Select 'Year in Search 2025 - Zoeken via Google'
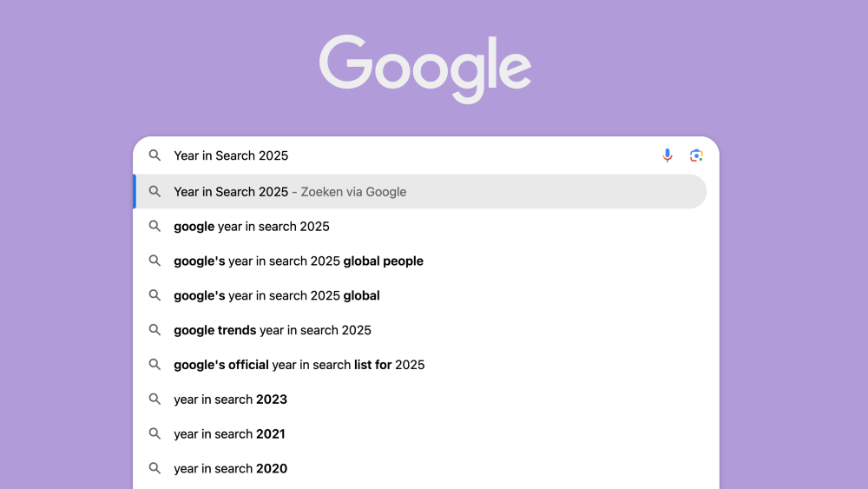The width and height of the screenshot is (868, 489). pos(290,192)
